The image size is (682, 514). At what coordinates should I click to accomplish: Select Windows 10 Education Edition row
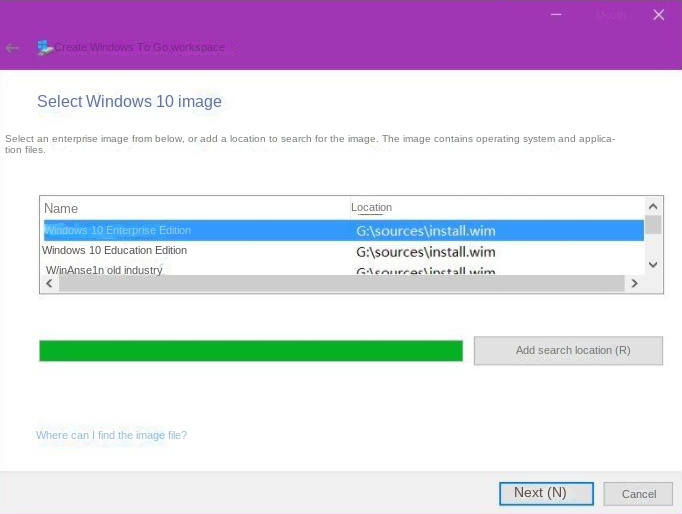pyautogui.click(x=344, y=251)
